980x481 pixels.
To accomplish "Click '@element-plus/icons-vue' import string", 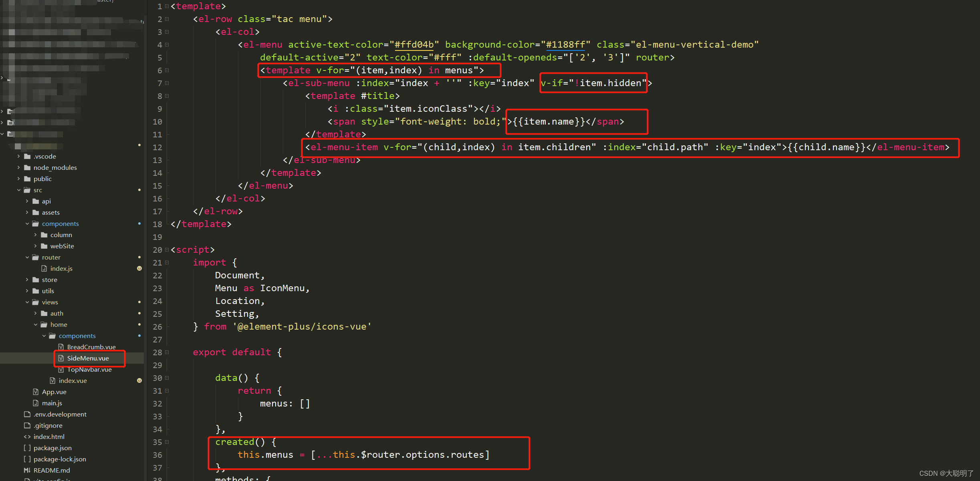I will [302, 327].
